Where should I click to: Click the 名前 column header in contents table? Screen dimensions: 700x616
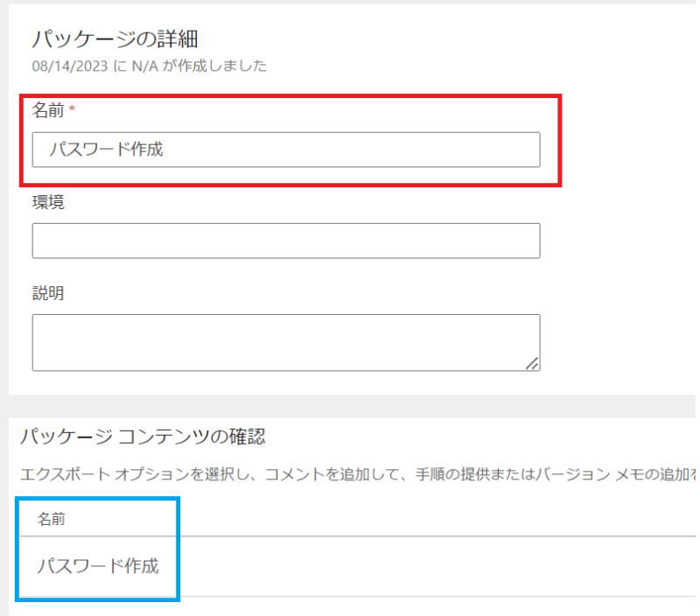coord(52,520)
